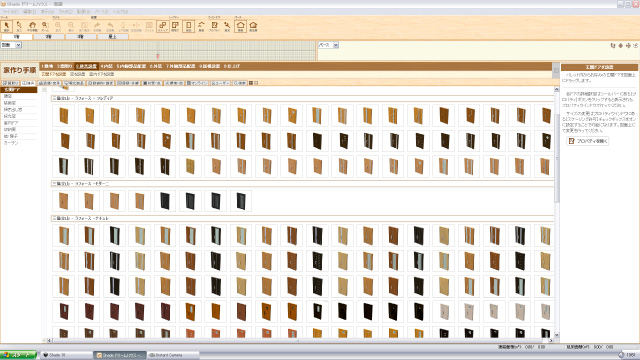
Task: Switch to Instant Camera in taskbar
Action: click(173, 355)
